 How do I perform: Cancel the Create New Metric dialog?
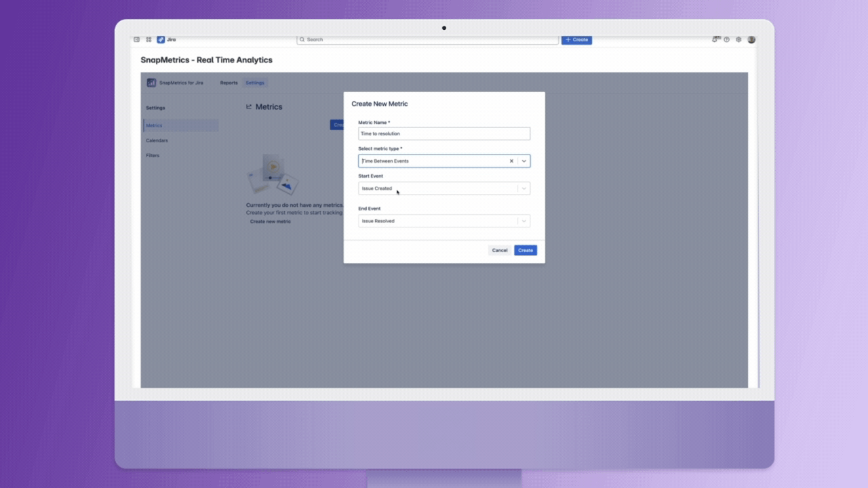click(x=500, y=250)
